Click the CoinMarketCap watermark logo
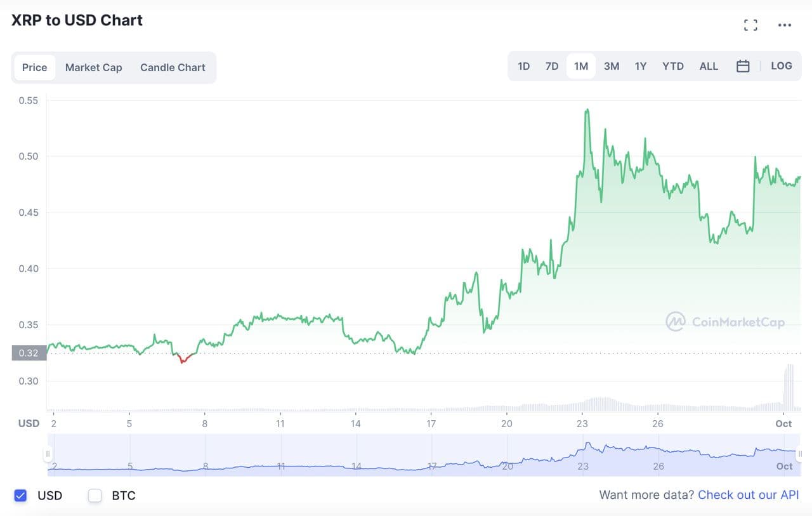The width and height of the screenshot is (812, 516). coord(725,322)
